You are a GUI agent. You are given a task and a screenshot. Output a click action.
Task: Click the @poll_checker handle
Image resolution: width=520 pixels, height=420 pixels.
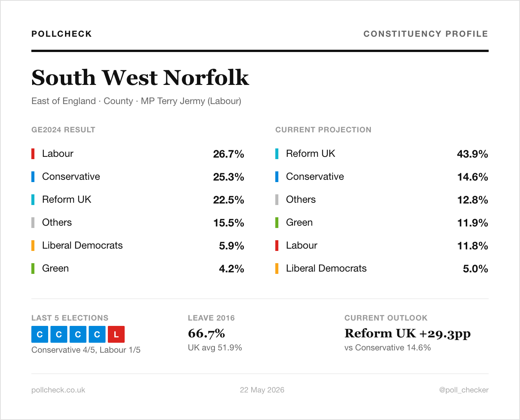pyautogui.click(x=464, y=390)
